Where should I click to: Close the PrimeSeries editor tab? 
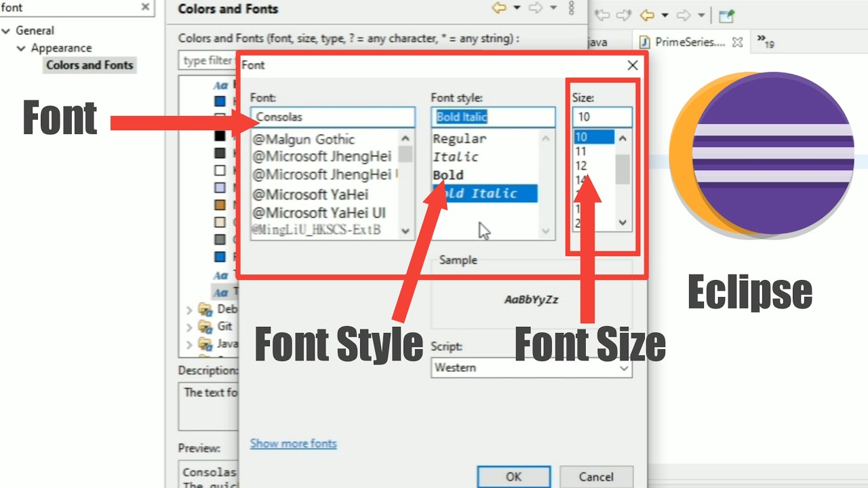pos(737,42)
